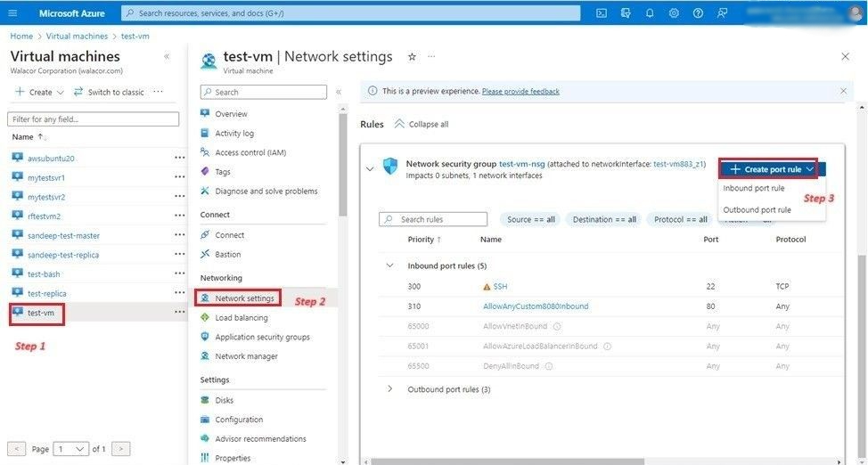Click the info icon beside DenyAllInBound
The width and height of the screenshot is (868, 465).
point(549,366)
